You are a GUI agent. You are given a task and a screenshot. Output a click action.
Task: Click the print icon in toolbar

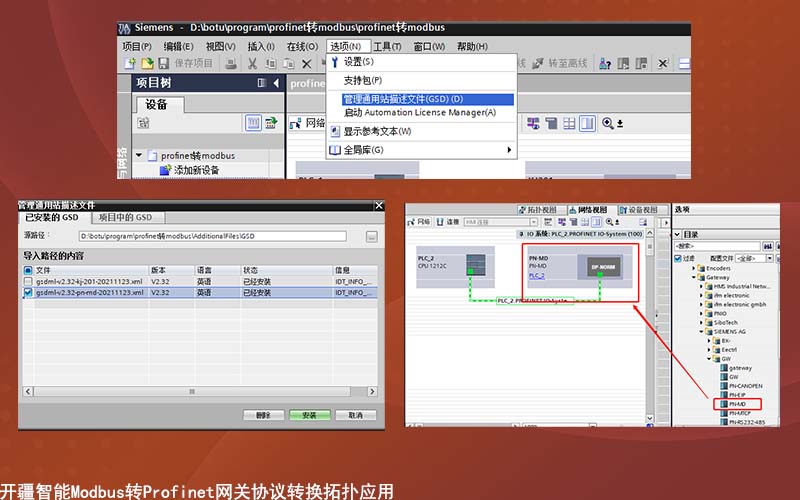click(231, 64)
